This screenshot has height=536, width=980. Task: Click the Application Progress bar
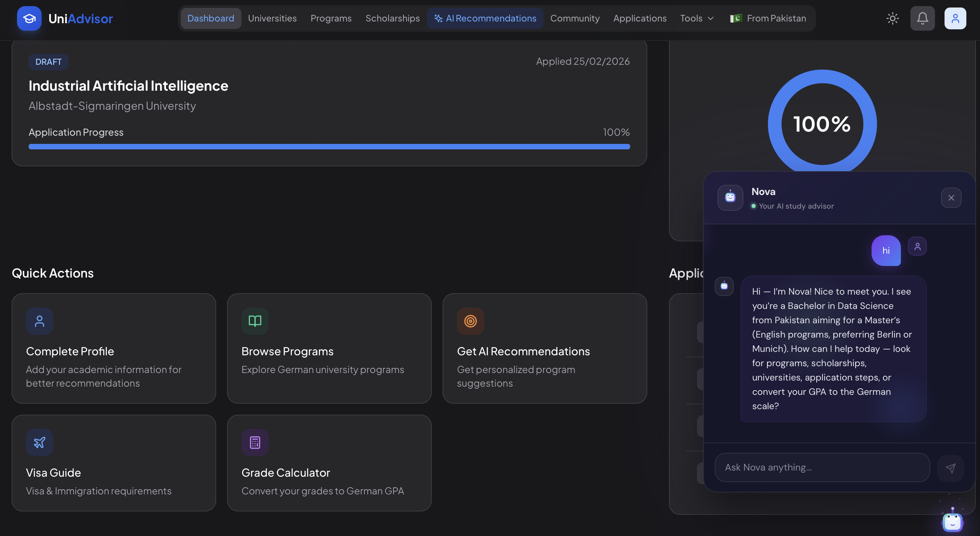click(x=329, y=147)
